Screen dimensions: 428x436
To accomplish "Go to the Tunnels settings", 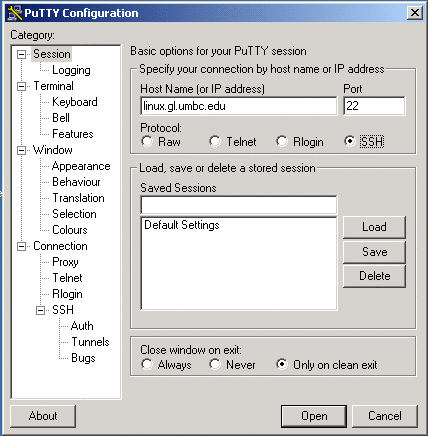I will coord(90,342).
